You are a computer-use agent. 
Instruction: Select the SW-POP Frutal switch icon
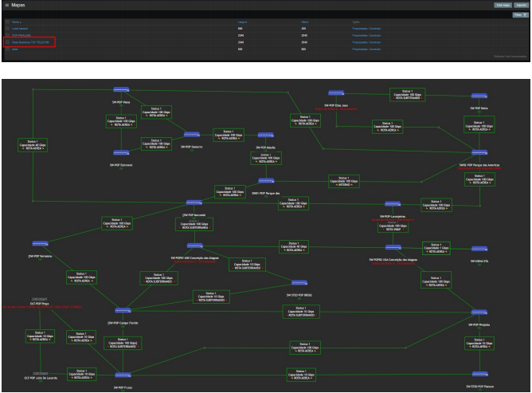pos(123,375)
